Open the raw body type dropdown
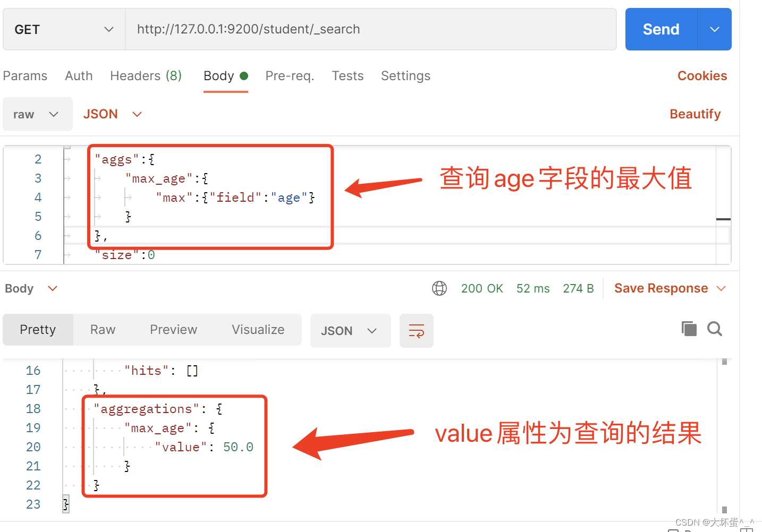This screenshot has height=532, width=762. (37, 114)
